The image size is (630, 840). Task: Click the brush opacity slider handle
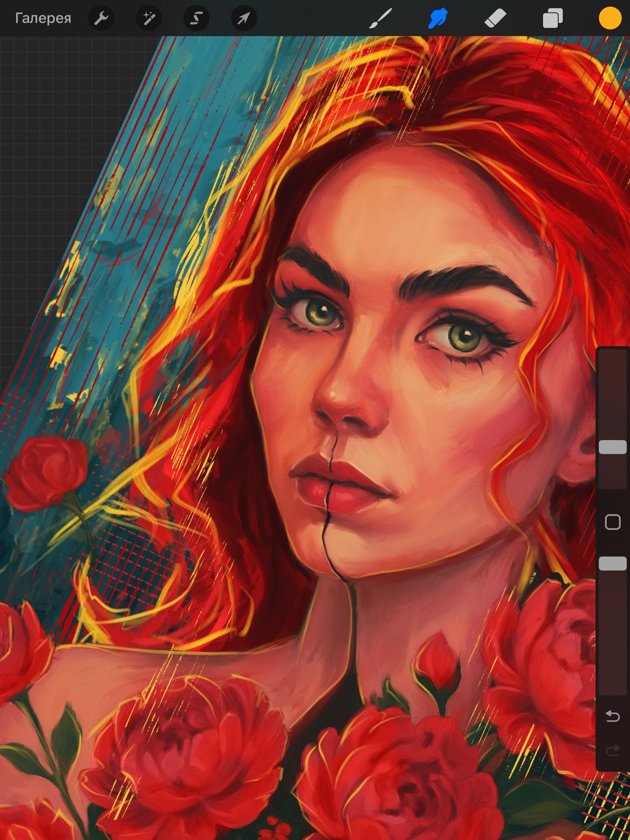[612, 563]
